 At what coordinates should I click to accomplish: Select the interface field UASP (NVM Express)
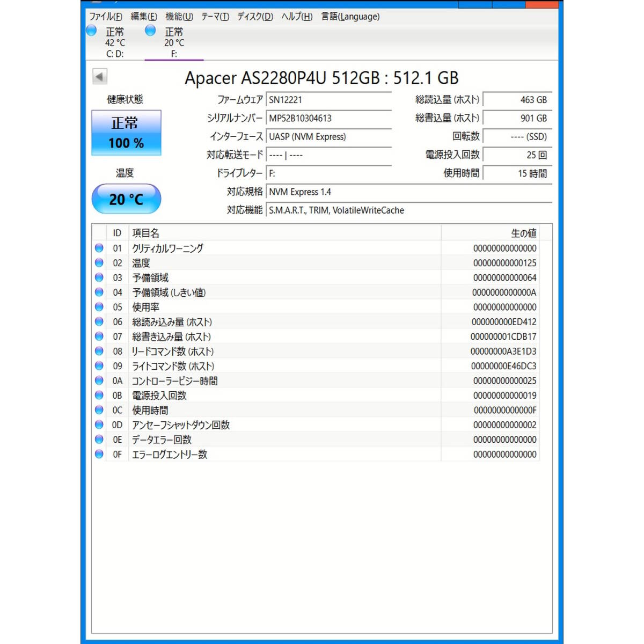329,137
